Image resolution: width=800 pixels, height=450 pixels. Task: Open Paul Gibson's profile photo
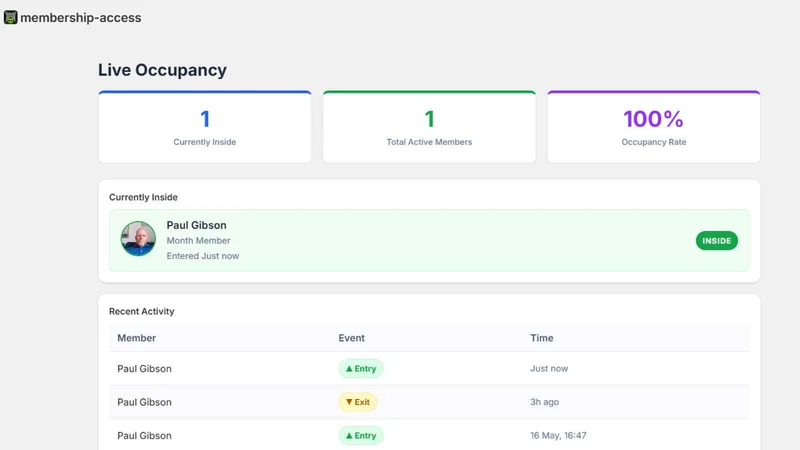[x=138, y=238]
